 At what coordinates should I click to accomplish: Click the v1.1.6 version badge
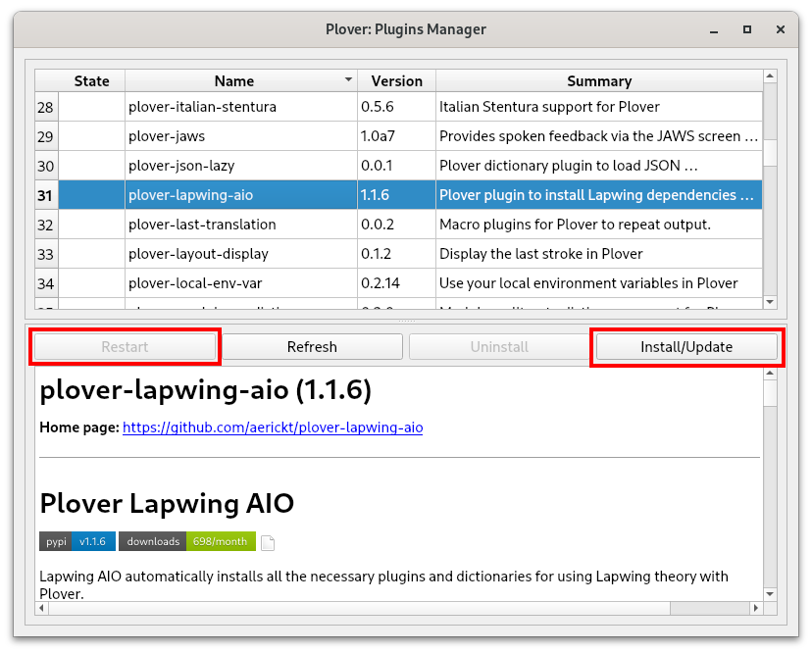[x=92, y=541]
